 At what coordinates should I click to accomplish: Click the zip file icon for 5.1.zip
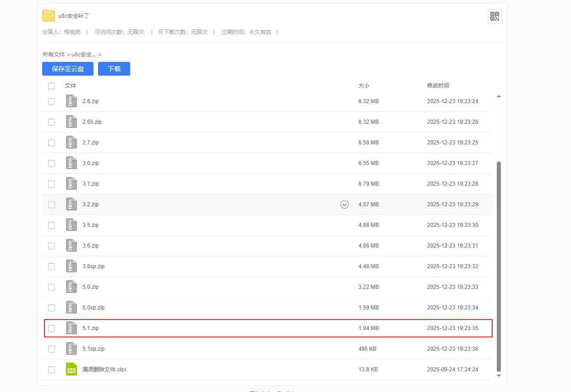point(71,328)
